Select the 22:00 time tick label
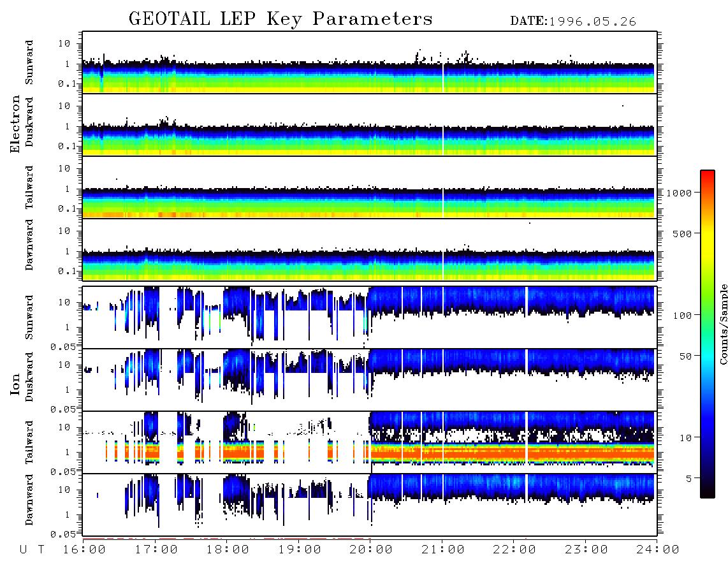Viewport: 728px width, 561px height. pos(514,550)
